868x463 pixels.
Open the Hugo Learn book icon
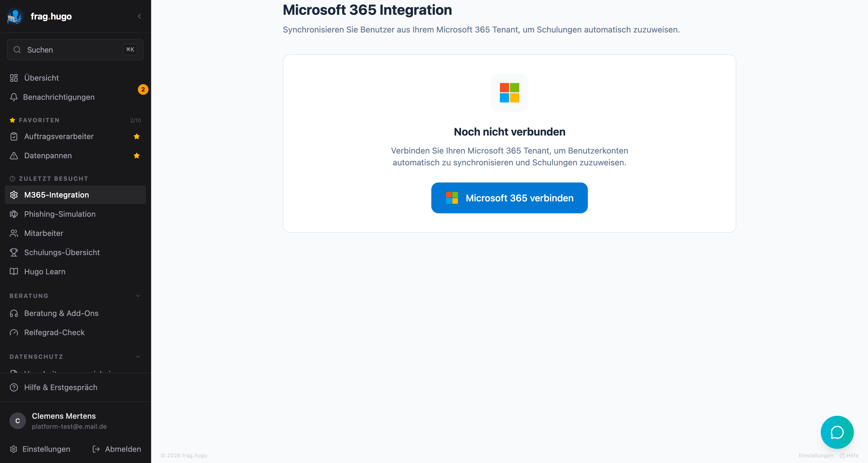(14, 272)
